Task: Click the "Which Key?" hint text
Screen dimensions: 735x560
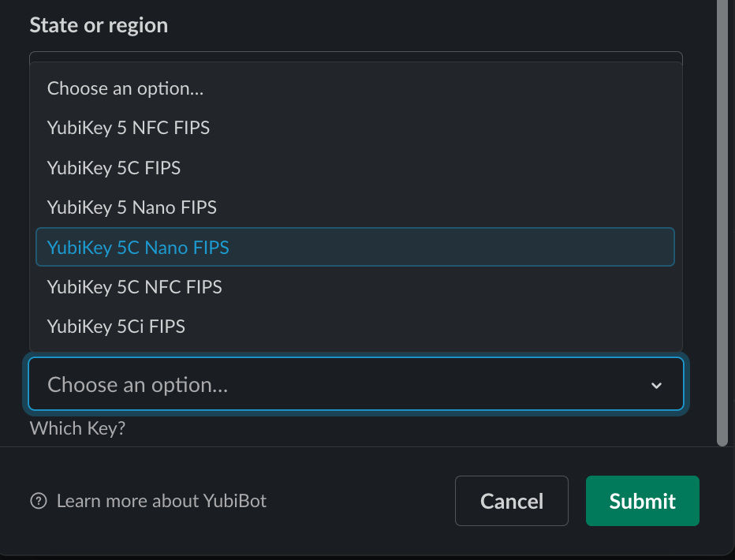Action: [77, 428]
